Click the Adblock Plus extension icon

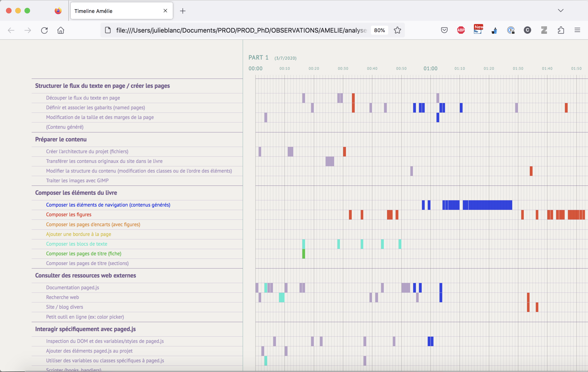[461, 30]
